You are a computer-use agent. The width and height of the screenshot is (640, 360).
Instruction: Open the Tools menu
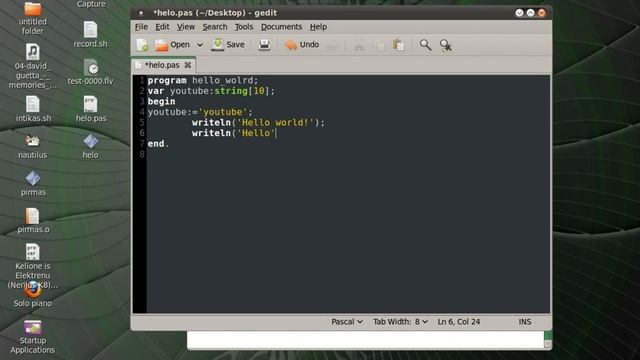244,27
